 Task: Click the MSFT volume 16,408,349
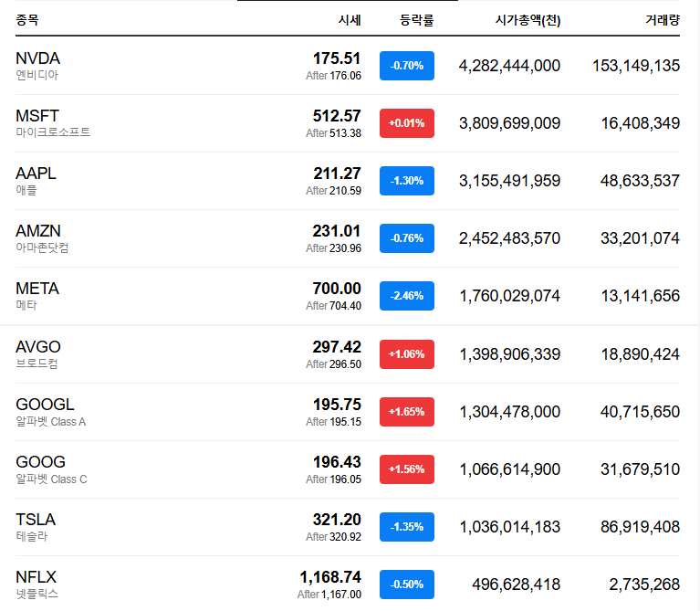[x=641, y=123]
